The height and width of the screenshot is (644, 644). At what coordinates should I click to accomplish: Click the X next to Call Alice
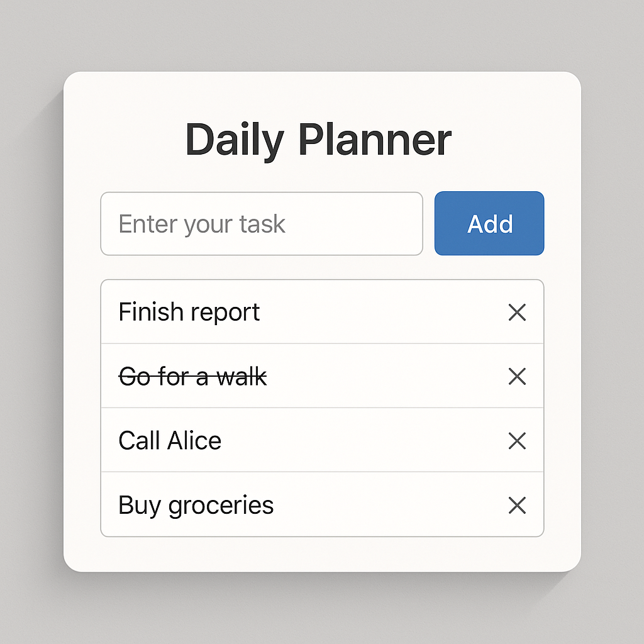click(x=517, y=441)
